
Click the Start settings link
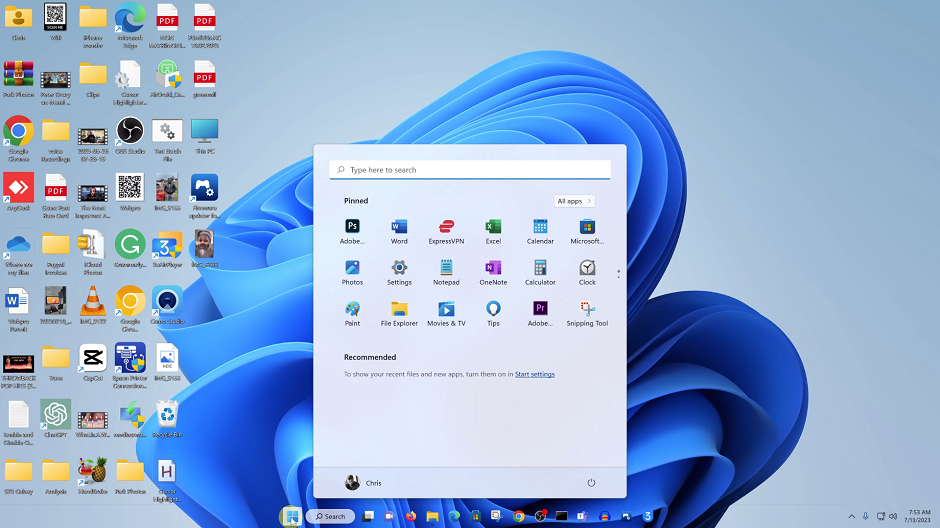pos(534,374)
